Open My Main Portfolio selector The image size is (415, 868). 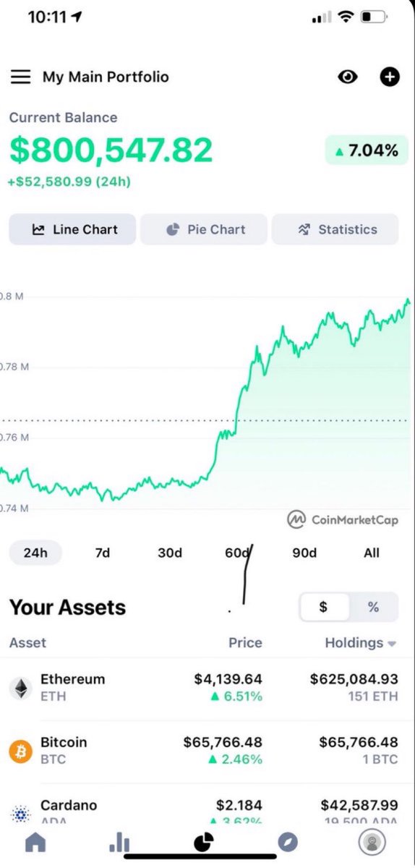click(x=106, y=77)
